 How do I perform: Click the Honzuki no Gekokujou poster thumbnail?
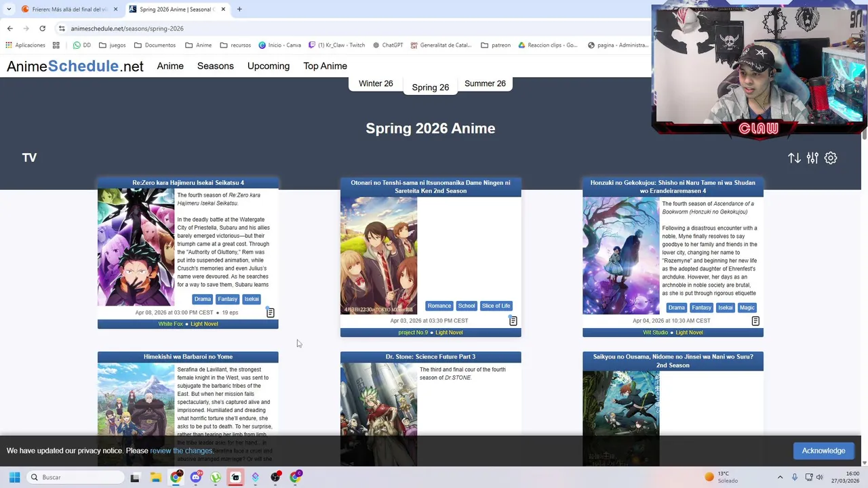pos(620,256)
